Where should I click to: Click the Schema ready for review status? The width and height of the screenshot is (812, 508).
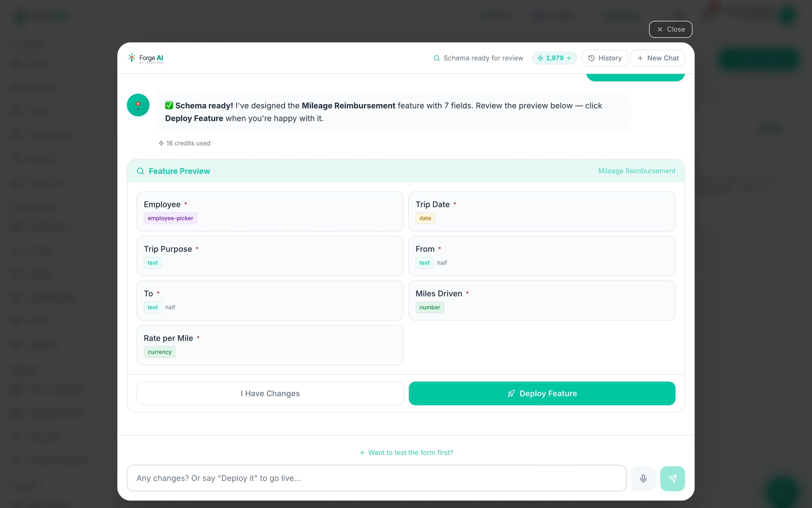pyautogui.click(x=478, y=58)
